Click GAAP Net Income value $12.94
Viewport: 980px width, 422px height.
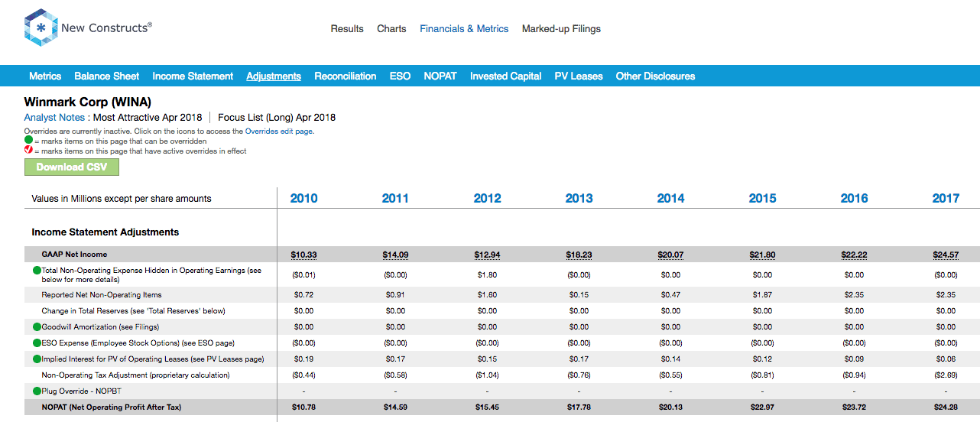pyautogui.click(x=487, y=255)
